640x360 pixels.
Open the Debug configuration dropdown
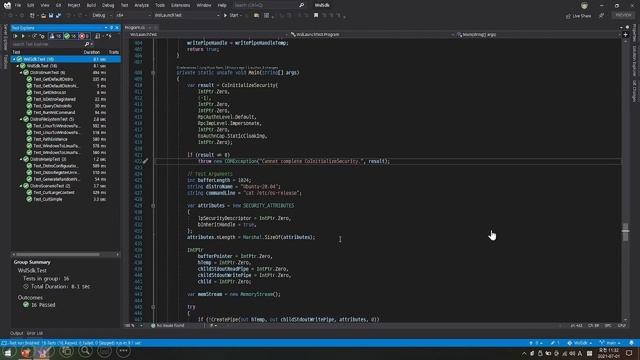101,16
